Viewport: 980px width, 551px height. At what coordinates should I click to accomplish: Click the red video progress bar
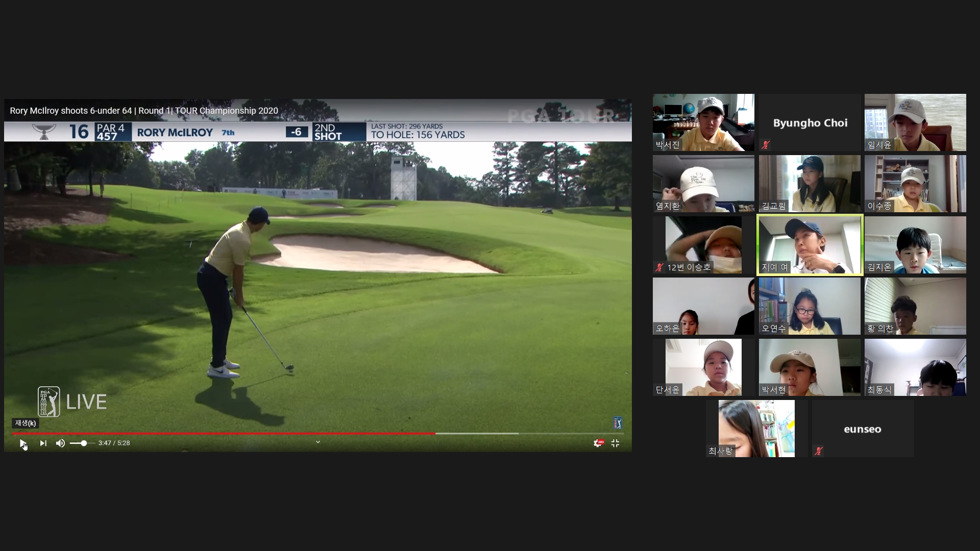pyautogui.click(x=224, y=434)
